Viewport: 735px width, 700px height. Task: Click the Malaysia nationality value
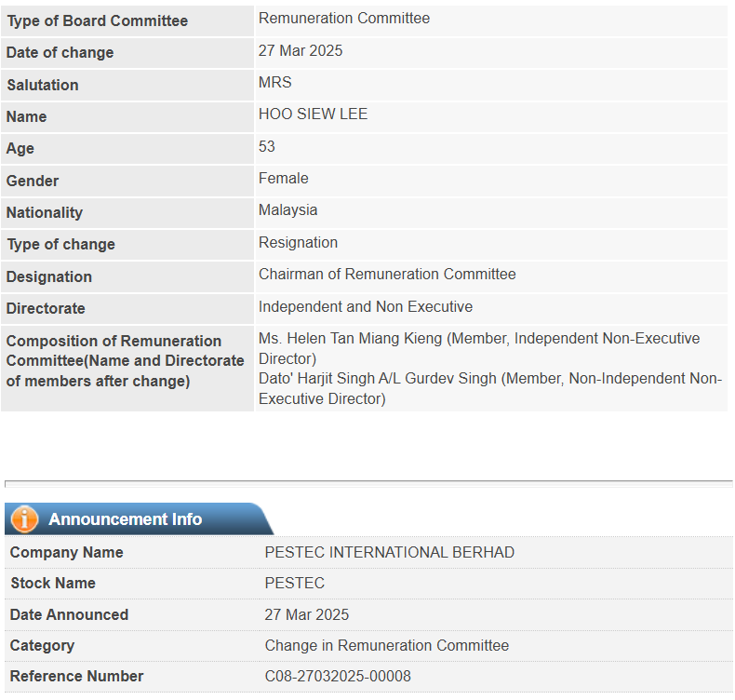point(287,210)
